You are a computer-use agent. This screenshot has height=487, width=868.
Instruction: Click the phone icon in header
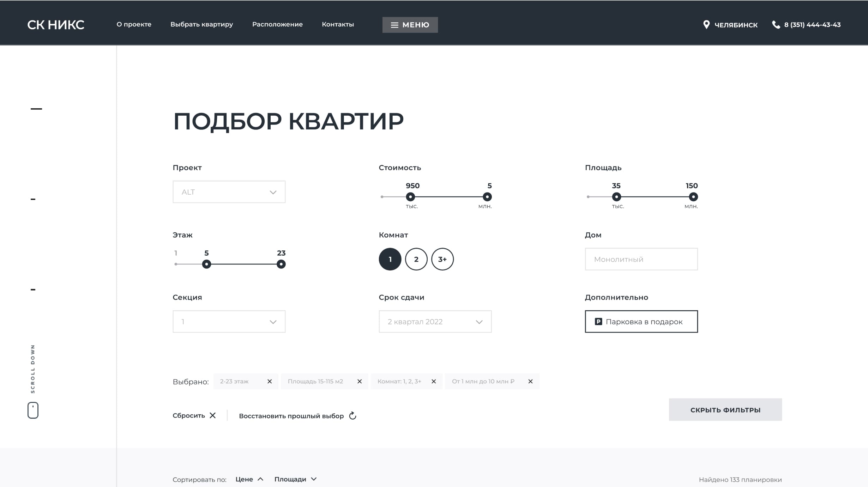pos(776,25)
